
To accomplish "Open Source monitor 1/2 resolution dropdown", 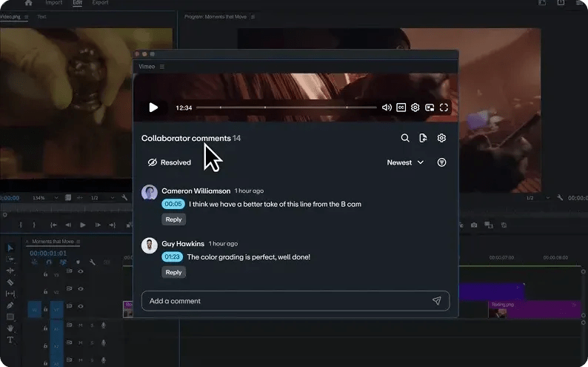I will pos(102,198).
